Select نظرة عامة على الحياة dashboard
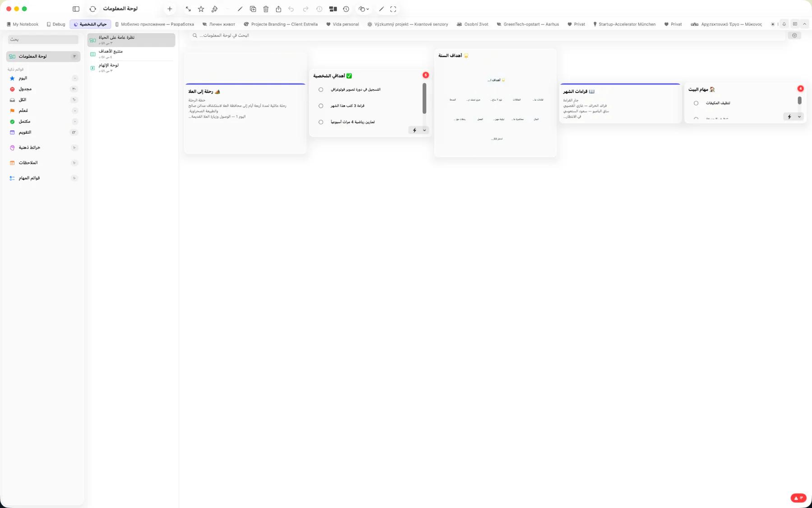The width and height of the screenshot is (812, 508). (131, 40)
